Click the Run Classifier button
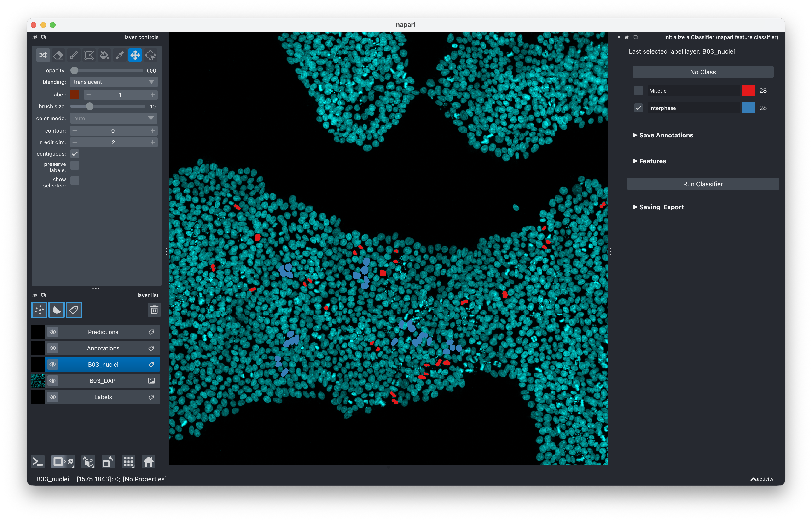Image resolution: width=812 pixels, height=521 pixels. [x=703, y=184]
